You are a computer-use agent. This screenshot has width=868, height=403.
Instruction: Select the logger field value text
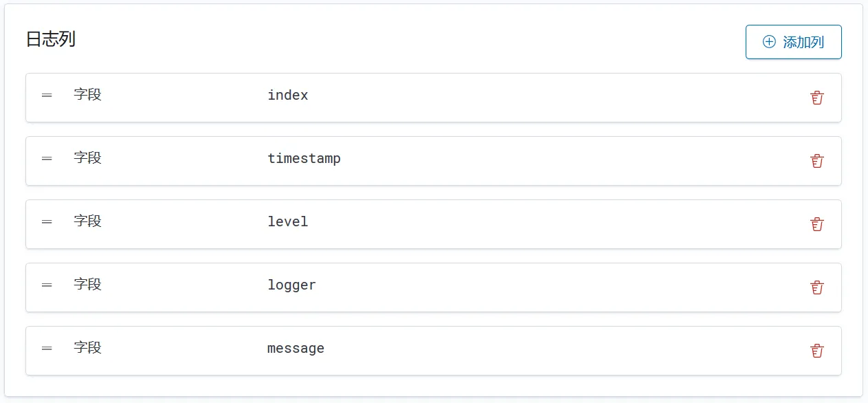point(291,285)
